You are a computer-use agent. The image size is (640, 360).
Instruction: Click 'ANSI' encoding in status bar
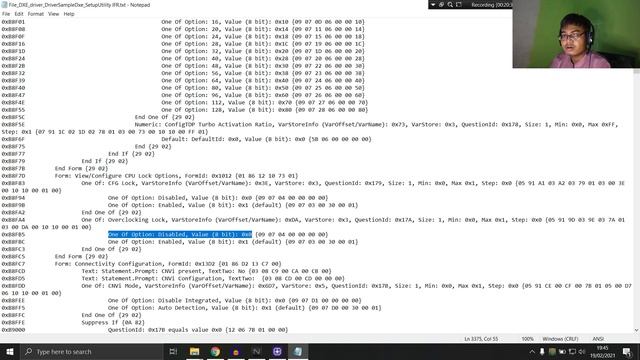[x=598, y=339]
